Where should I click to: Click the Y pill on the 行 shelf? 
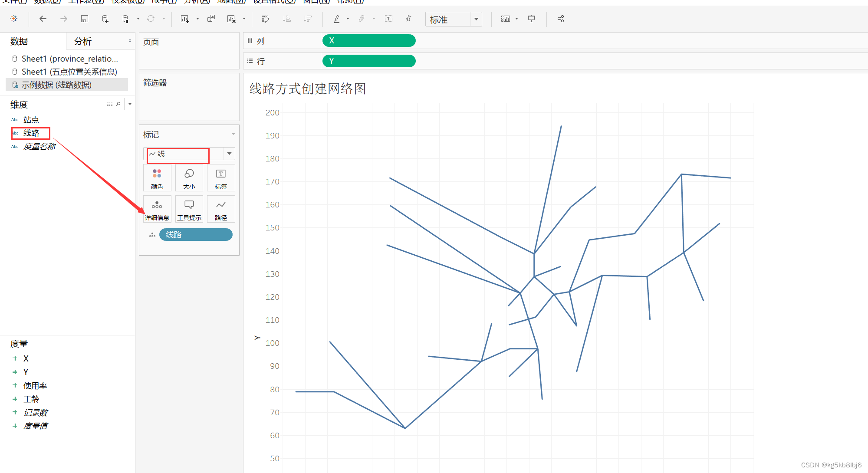[369, 61]
